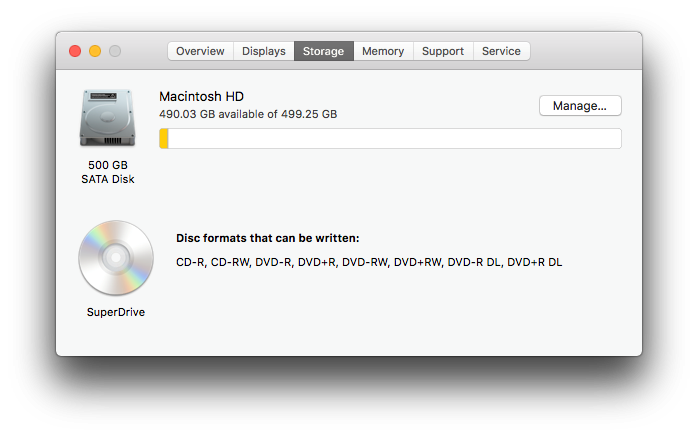698x436 pixels.
Task: Show the Support tab
Action: point(443,51)
